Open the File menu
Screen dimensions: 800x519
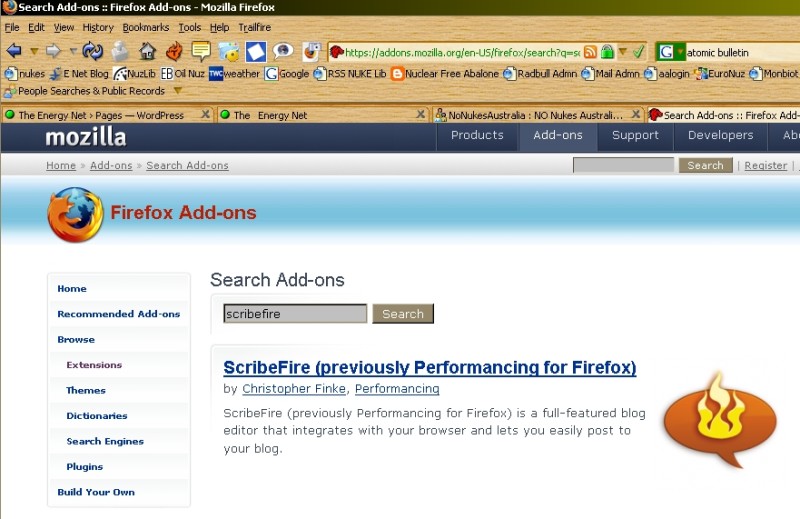(12, 27)
